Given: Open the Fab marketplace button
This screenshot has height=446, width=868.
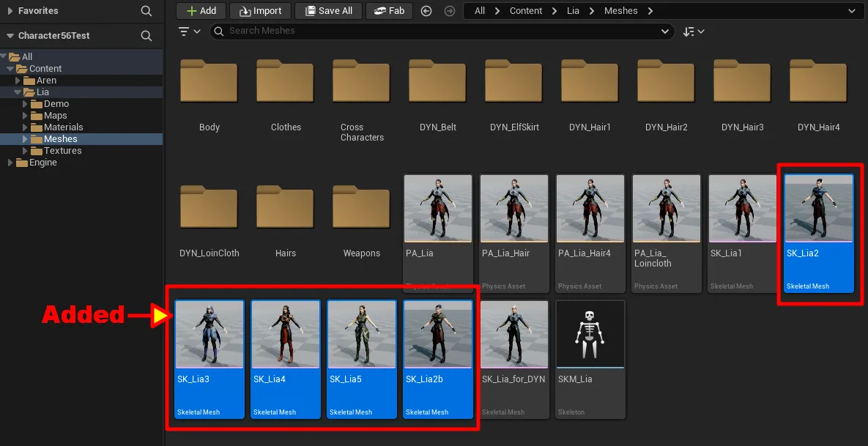Looking at the screenshot, I should point(389,11).
